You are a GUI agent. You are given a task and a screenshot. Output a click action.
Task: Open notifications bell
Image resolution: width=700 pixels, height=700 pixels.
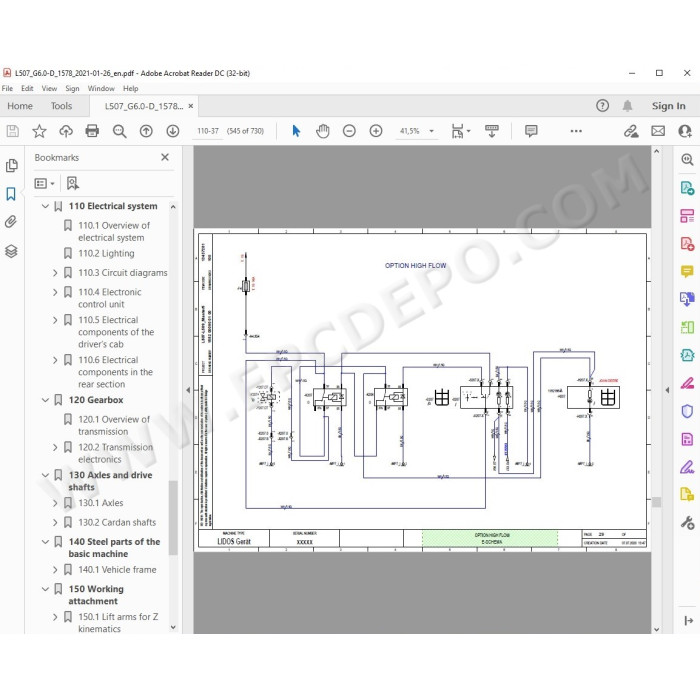click(x=627, y=106)
